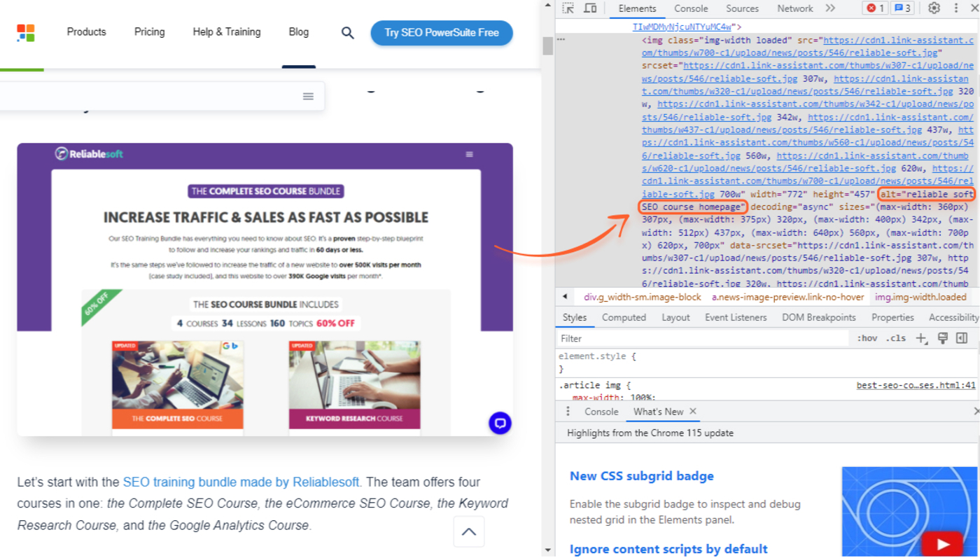This screenshot has width=980, height=558.
Task: Click the red error count badge
Action: coord(876,8)
